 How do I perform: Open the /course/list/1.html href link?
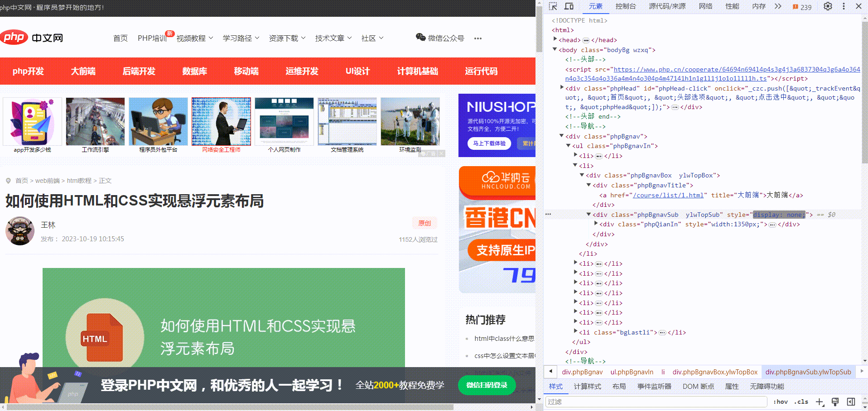point(668,195)
